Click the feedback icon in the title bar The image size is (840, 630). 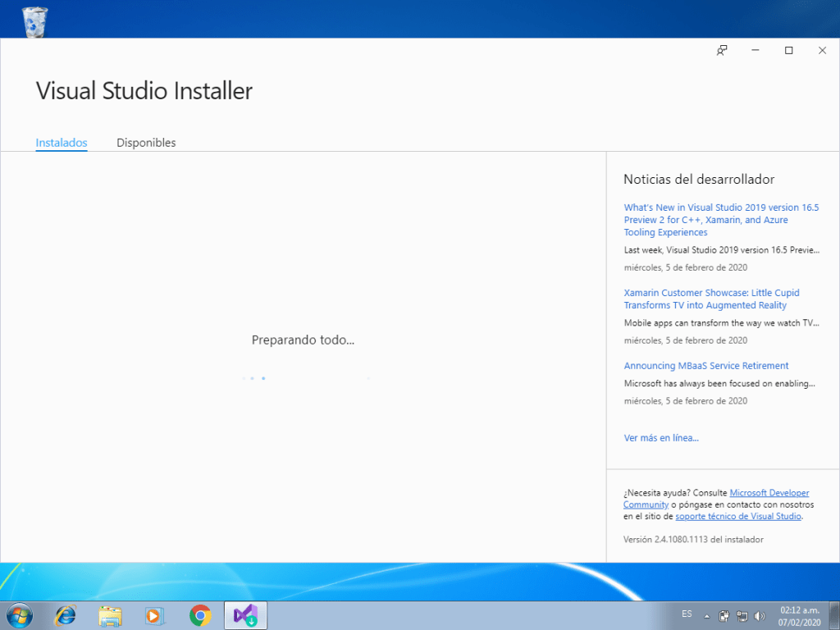coord(722,51)
